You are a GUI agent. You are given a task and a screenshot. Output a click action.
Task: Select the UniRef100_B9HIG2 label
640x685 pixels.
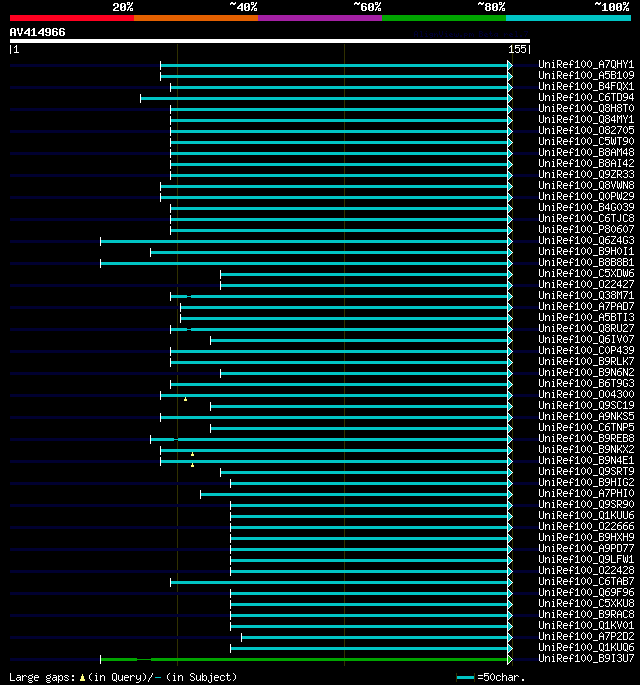tap(586, 482)
